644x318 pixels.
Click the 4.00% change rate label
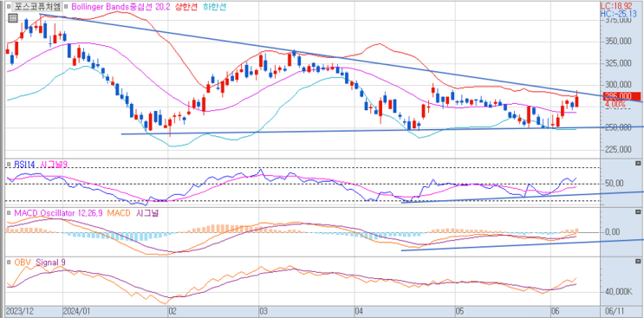pyautogui.click(x=615, y=105)
